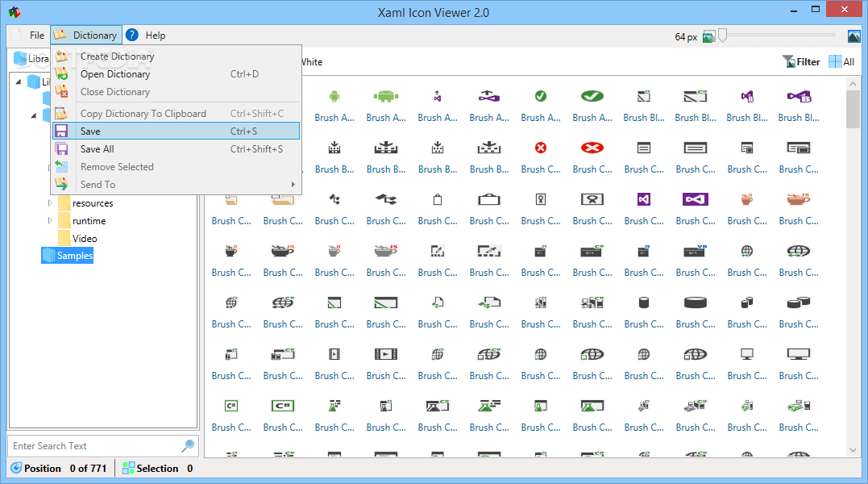Click the magnifier search icon
The width and height of the screenshot is (868, 484).
click(189, 445)
